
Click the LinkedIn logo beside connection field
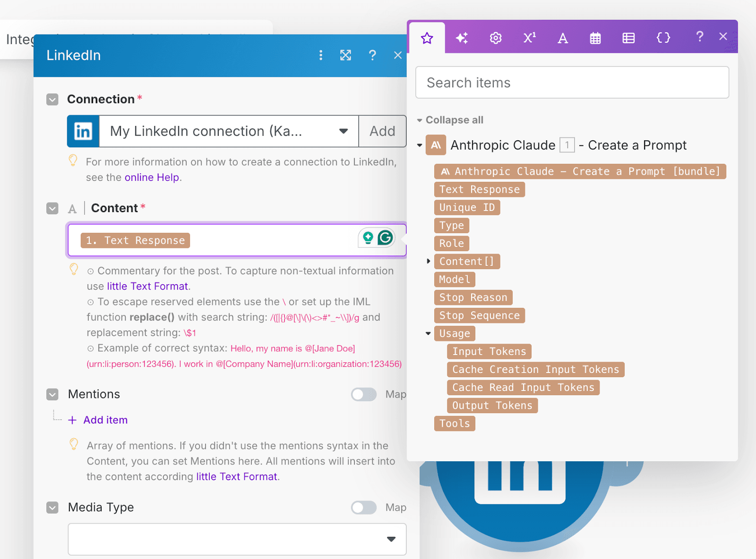[83, 131]
